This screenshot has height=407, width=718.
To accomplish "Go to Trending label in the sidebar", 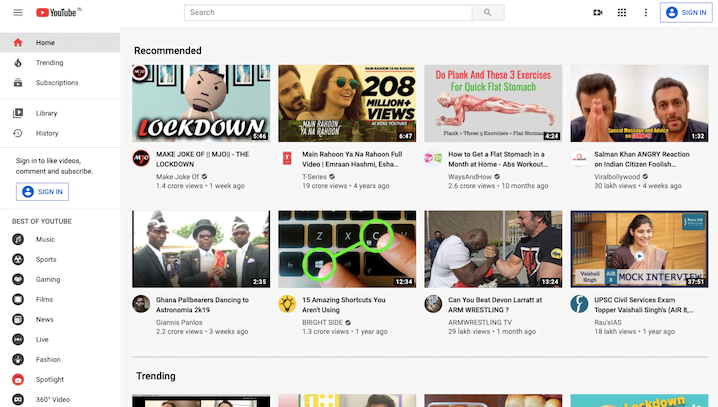I will 49,63.
